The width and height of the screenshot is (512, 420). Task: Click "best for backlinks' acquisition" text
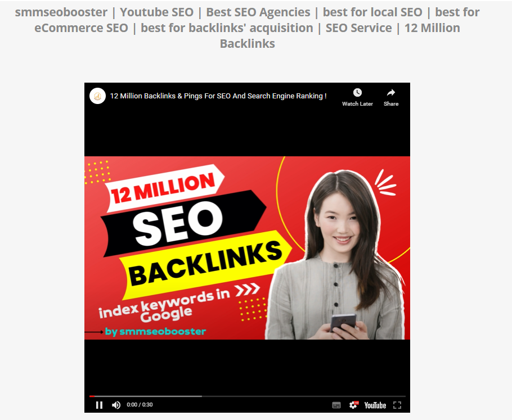[227, 28]
